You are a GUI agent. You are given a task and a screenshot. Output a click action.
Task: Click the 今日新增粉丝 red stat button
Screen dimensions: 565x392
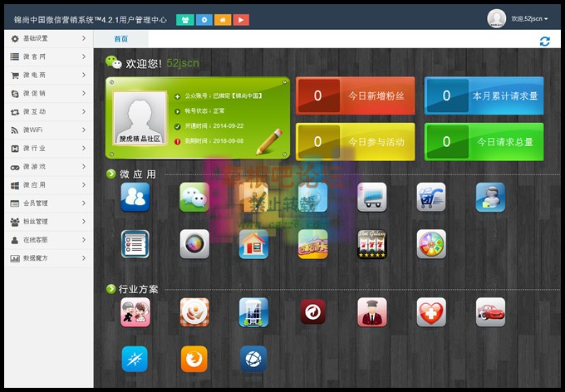(x=355, y=96)
